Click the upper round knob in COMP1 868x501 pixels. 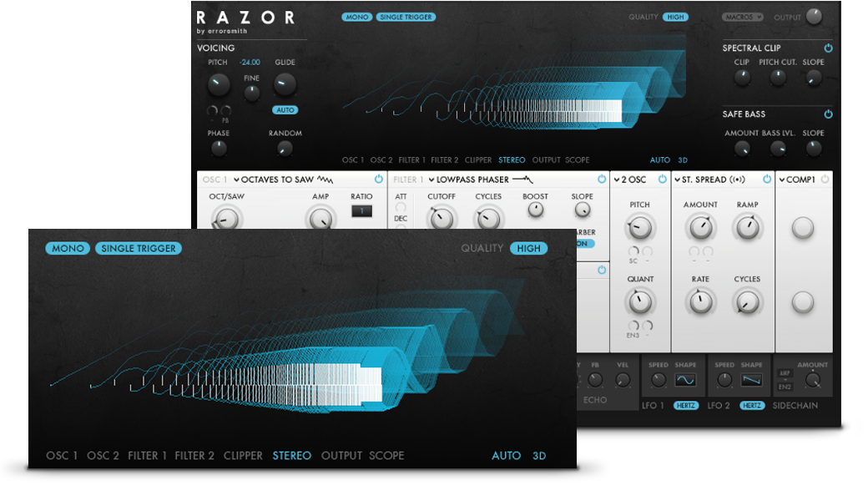click(803, 227)
